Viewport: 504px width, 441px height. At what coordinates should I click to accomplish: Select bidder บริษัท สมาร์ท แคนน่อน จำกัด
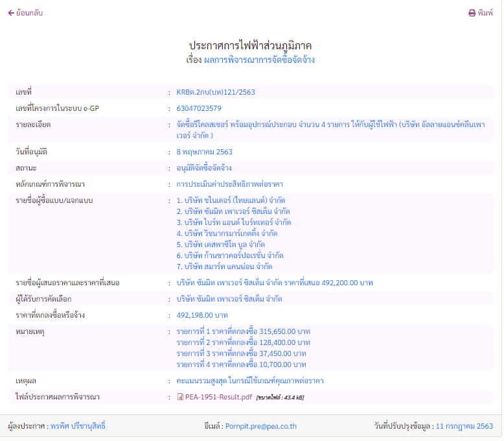pos(224,267)
